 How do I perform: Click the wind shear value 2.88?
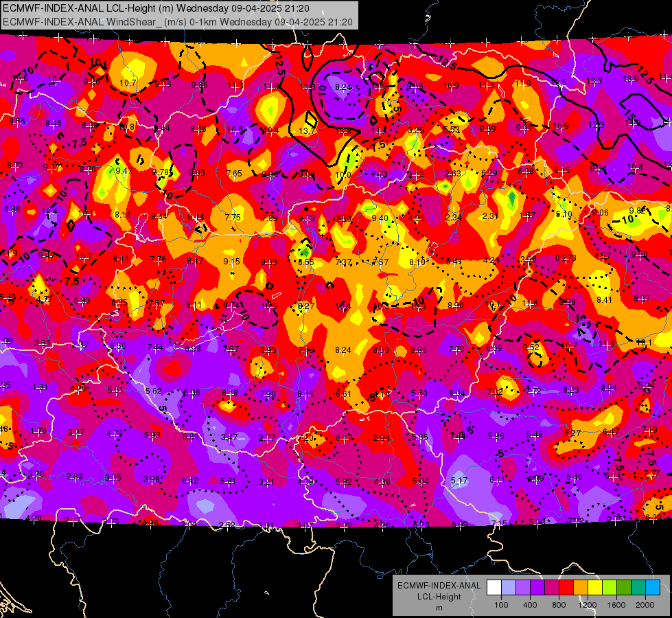[75, 477]
